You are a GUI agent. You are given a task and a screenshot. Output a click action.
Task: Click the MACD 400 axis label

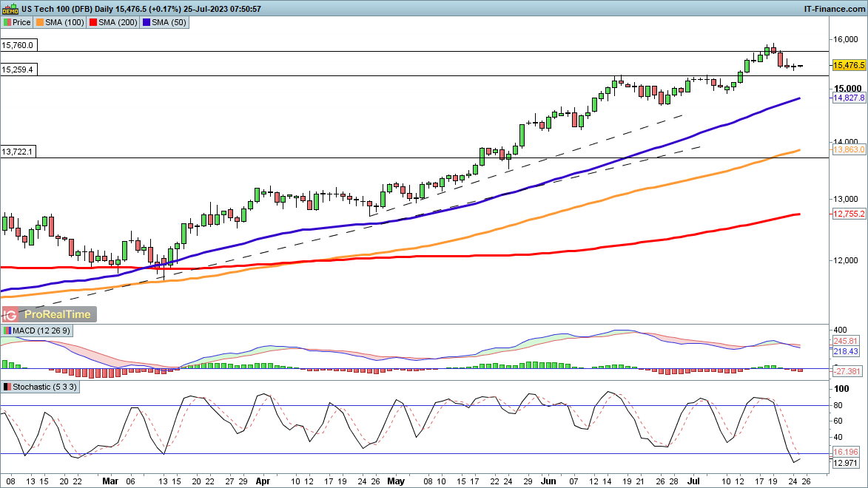click(x=840, y=331)
